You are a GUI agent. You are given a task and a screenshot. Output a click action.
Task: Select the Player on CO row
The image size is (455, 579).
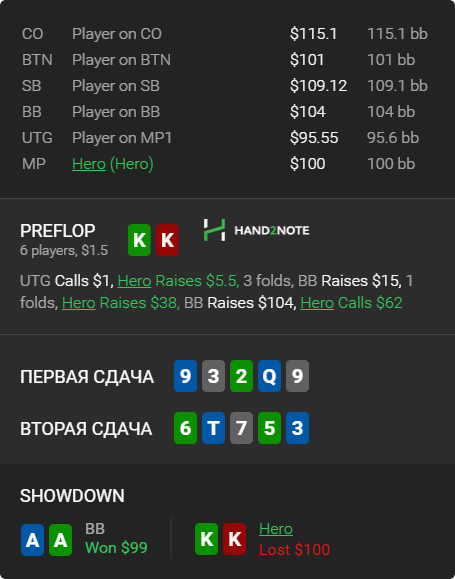pos(225,34)
